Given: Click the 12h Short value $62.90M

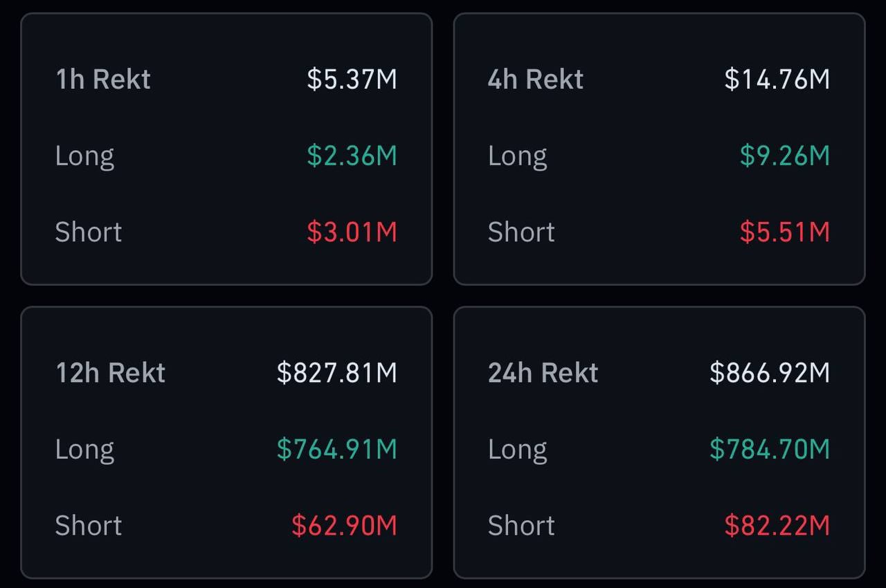Looking at the screenshot, I should [344, 525].
